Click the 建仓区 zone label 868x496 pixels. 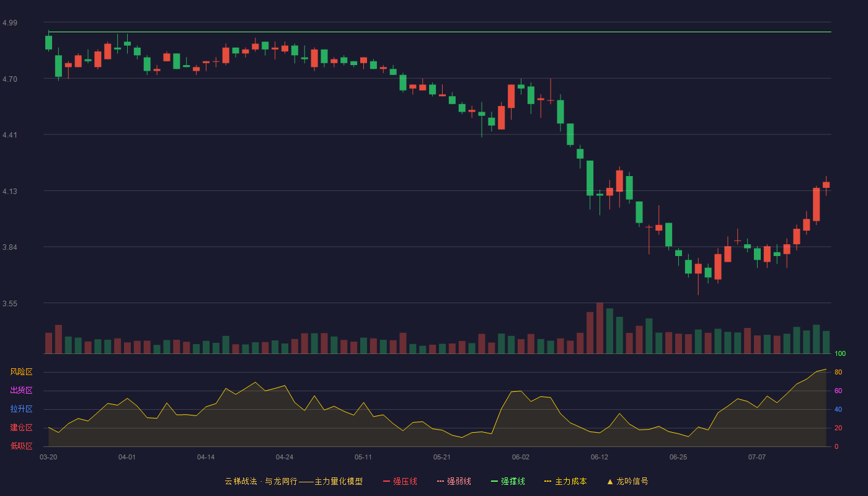pos(21,428)
